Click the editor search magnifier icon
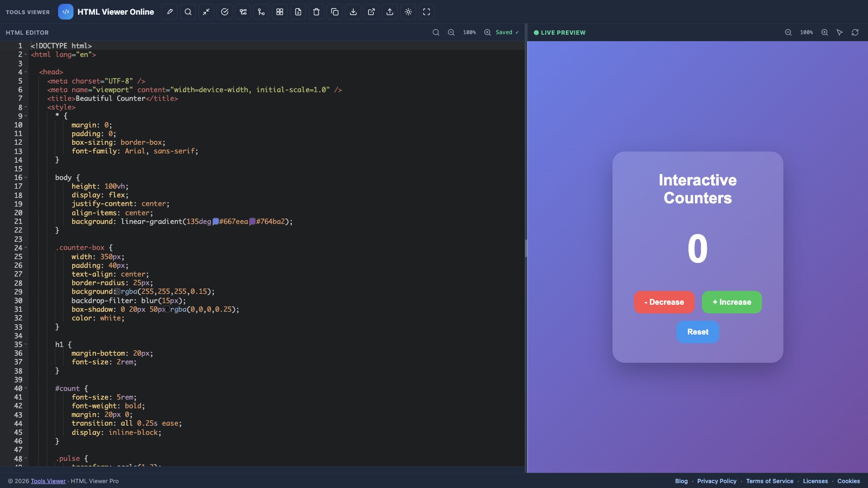This screenshot has height=488, width=868. (436, 33)
